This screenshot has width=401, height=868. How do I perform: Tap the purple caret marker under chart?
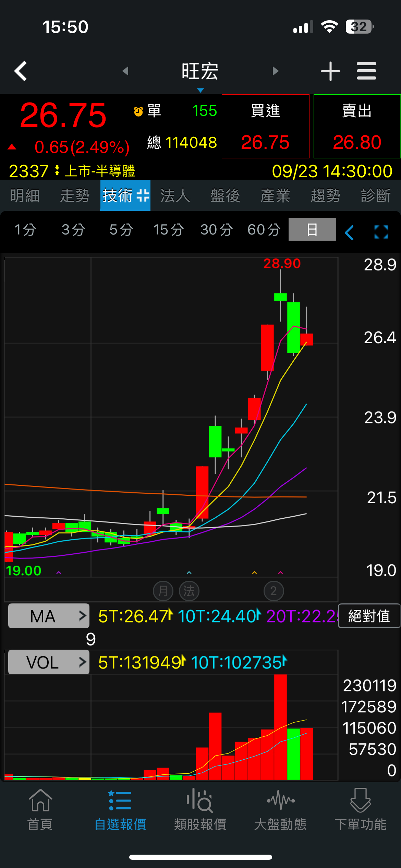click(59, 572)
